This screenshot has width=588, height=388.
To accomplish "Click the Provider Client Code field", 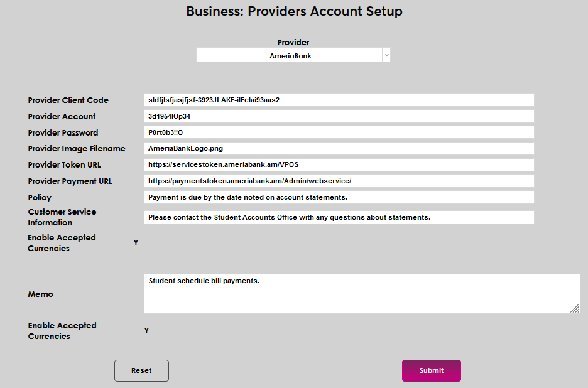I will (339, 100).
